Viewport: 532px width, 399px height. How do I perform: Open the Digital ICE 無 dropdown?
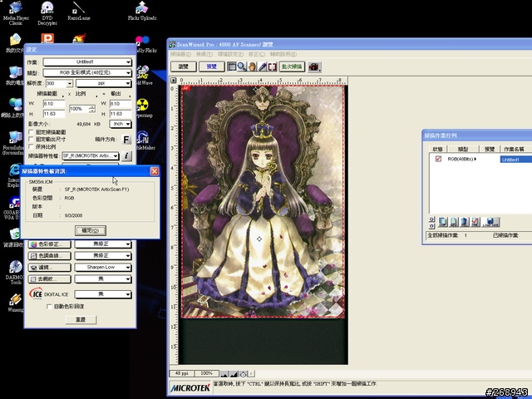(x=103, y=294)
